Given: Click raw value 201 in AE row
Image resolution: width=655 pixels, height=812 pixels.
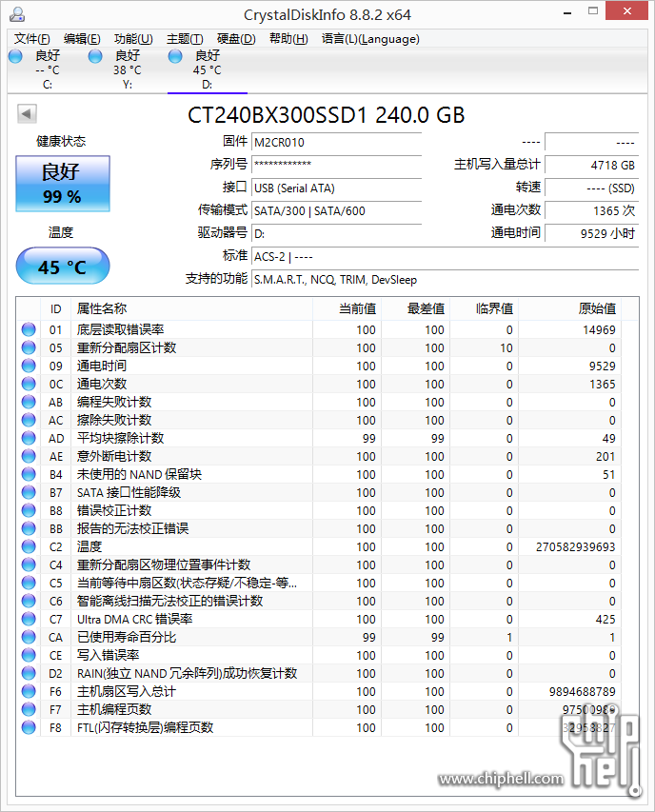Looking at the screenshot, I should [605, 457].
